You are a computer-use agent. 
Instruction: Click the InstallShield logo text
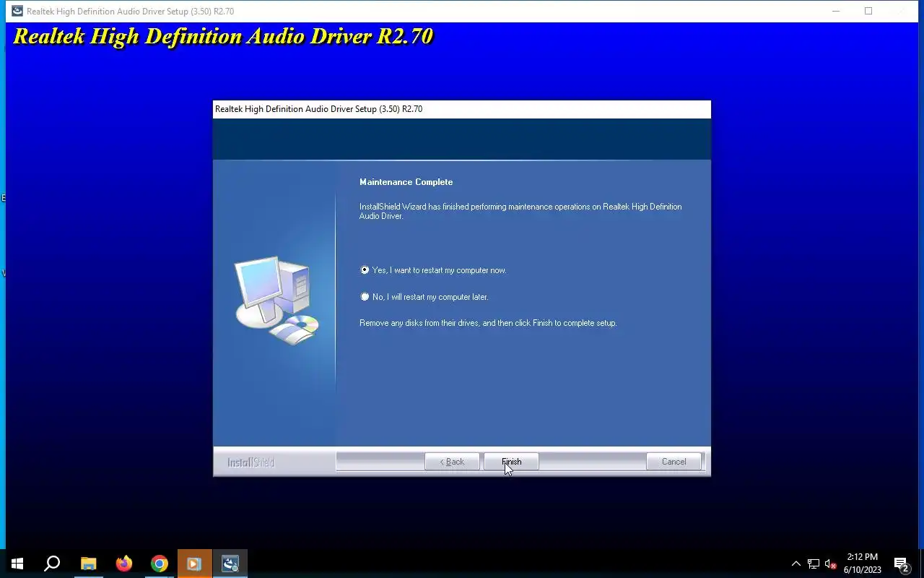250,462
